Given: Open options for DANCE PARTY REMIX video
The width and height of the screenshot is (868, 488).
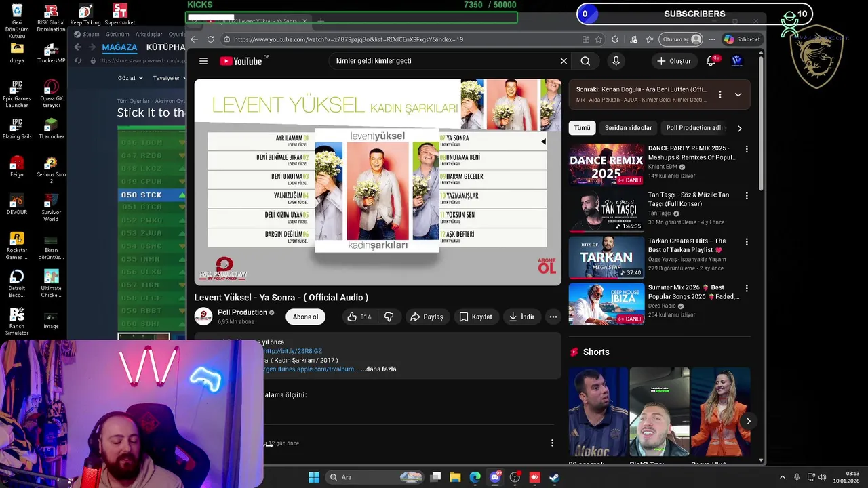Looking at the screenshot, I should (x=747, y=149).
